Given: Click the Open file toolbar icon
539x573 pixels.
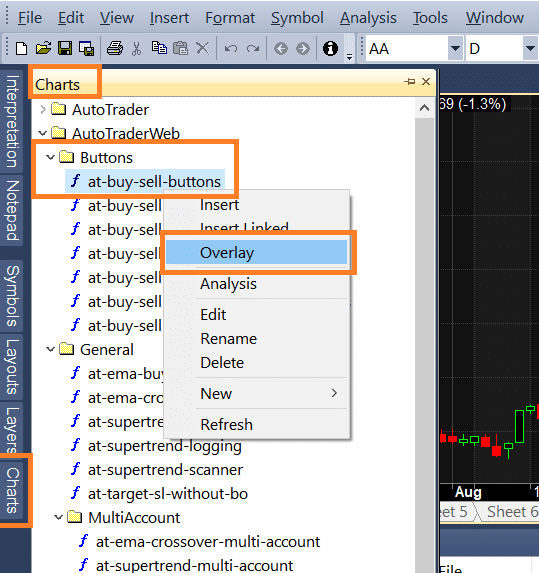Looking at the screenshot, I should [43, 49].
